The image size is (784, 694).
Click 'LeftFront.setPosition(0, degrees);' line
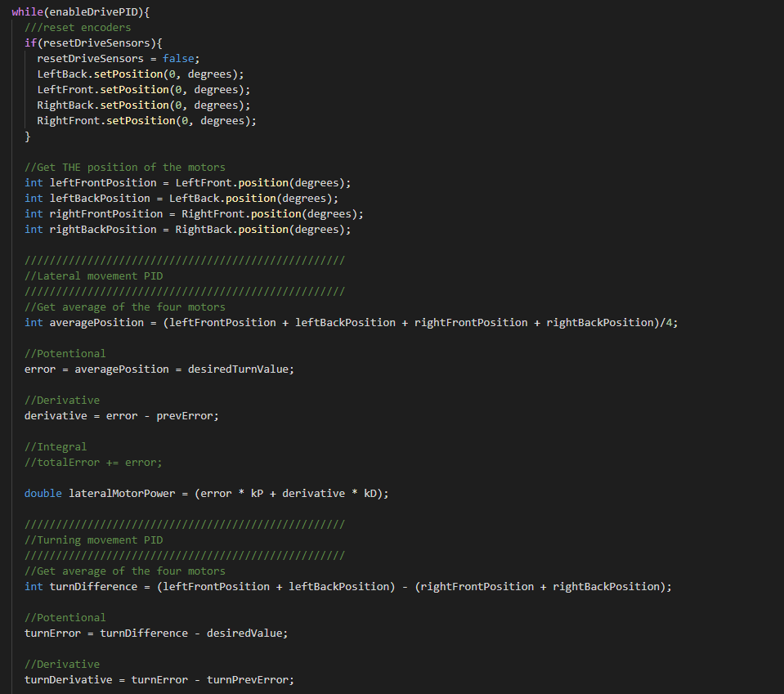(144, 89)
